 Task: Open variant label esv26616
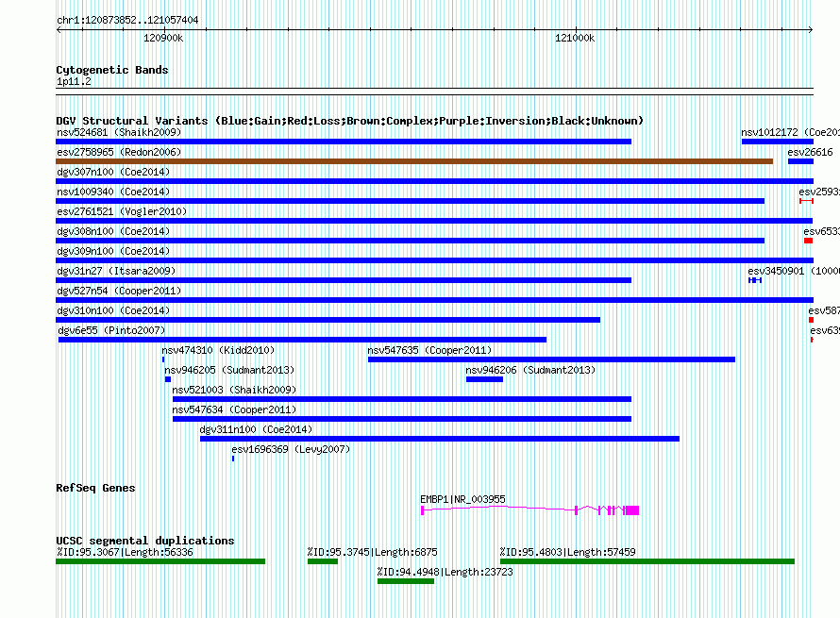(x=810, y=152)
